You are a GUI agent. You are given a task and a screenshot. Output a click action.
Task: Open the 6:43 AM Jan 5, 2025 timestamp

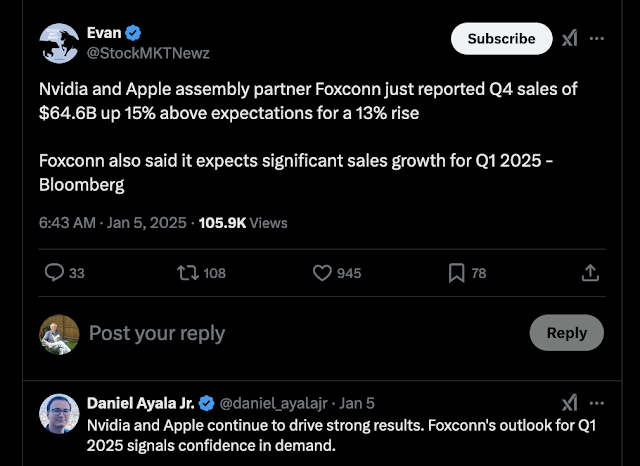coord(113,223)
